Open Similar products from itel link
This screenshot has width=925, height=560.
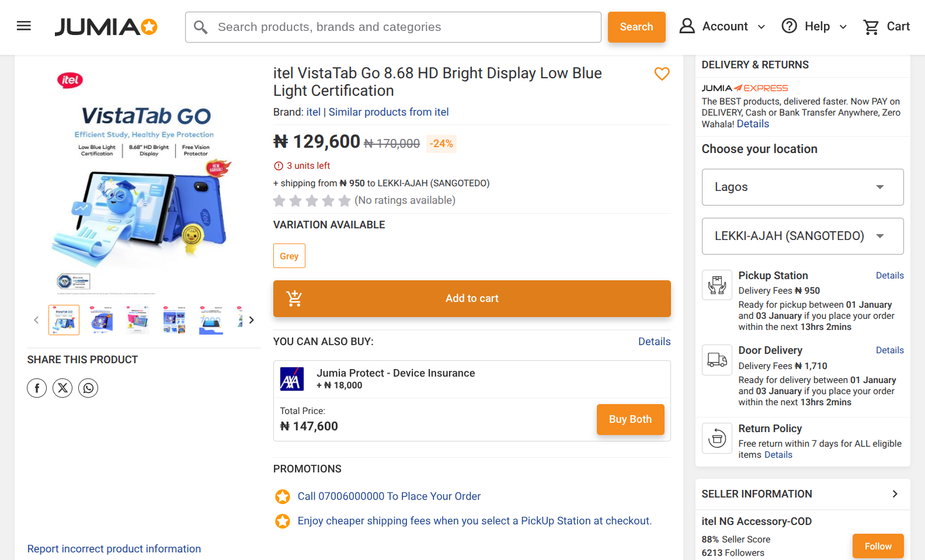pyautogui.click(x=388, y=112)
